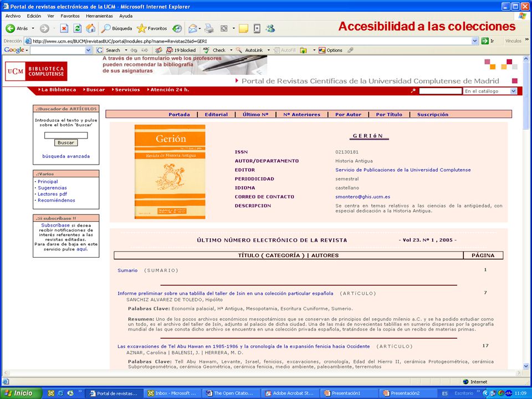Open the 'Servicio de Publicaciones' editor link
Viewport: 532px width, 399px height.
pyautogui.click(x=403, y=170)
